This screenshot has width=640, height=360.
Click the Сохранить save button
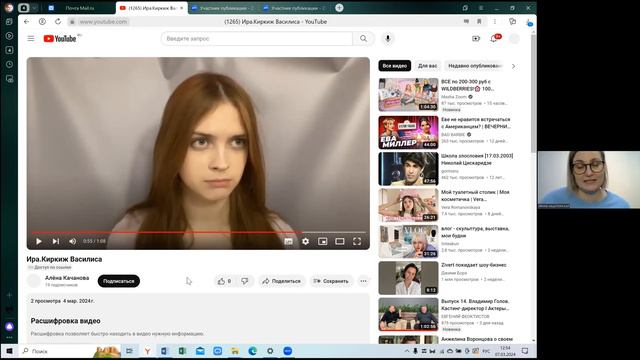point(331,281)
